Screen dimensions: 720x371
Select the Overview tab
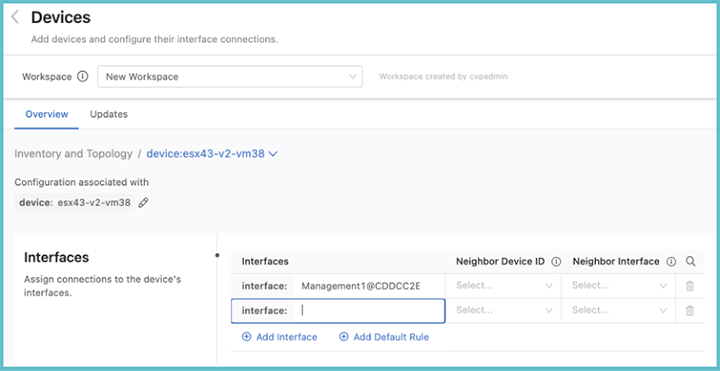point(47,114)
